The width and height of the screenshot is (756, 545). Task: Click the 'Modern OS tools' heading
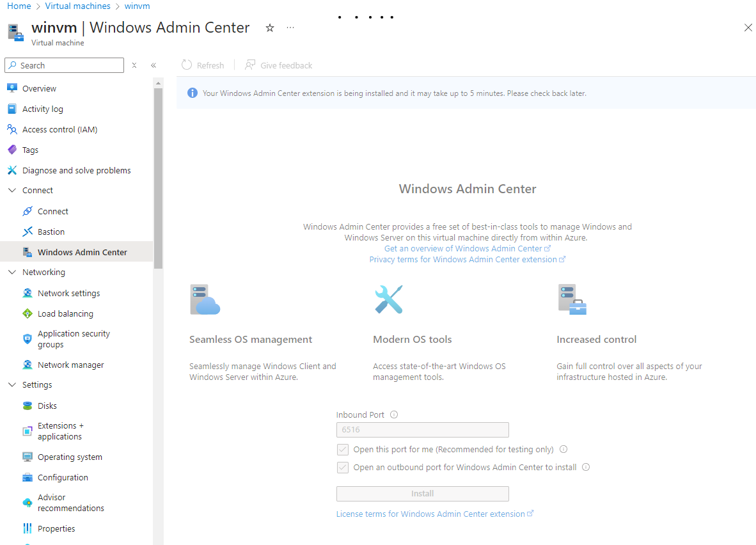[413, 340]
